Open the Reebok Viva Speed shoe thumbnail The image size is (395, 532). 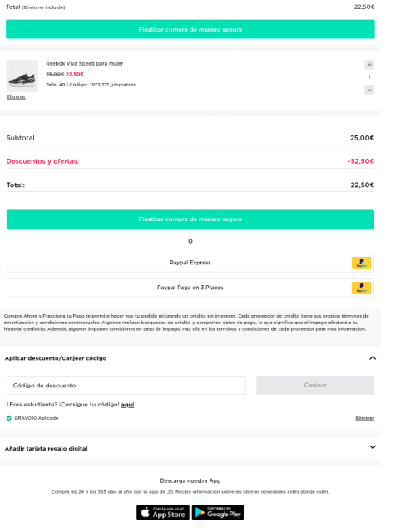22,76
